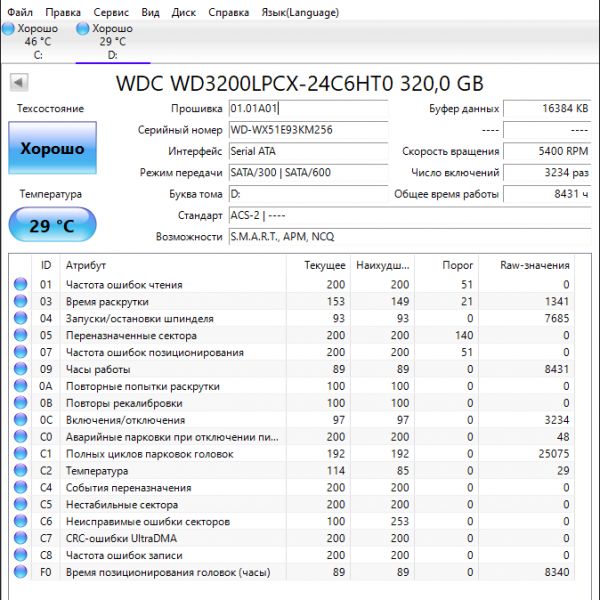Click the Наихудш... column header
Screen dimensions: 600x600
coord(383,265)
